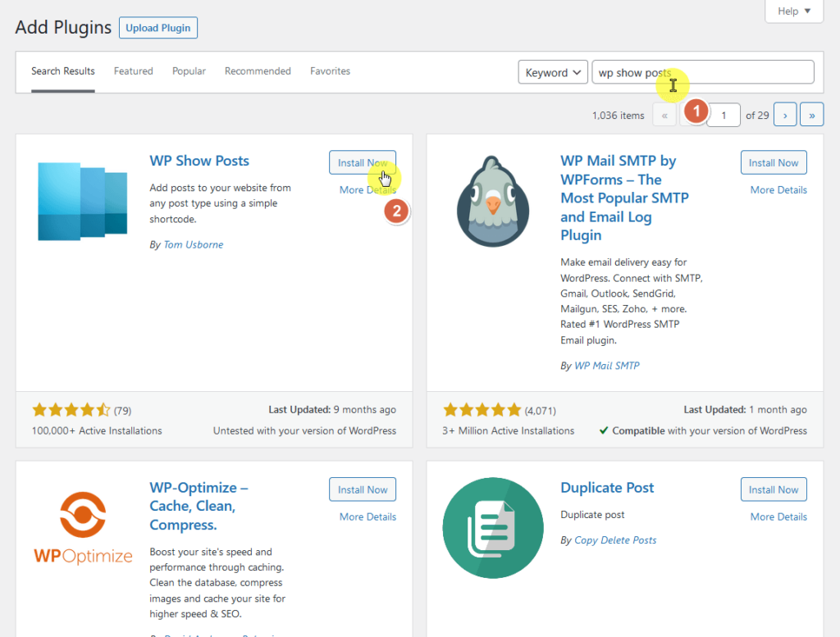Click 'Last Updated: 9 months ago' text
The image size is (840, 637).
coord(332,410)
